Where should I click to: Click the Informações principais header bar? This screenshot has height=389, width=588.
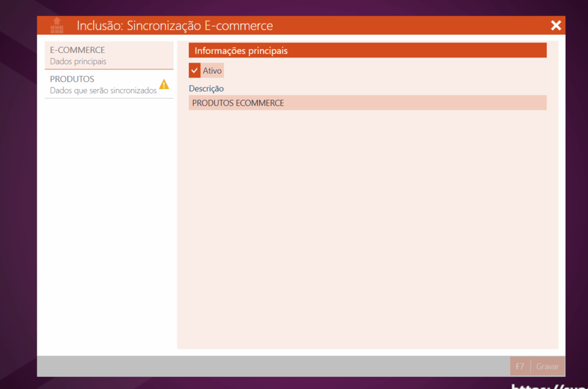[x=367, y=51]
